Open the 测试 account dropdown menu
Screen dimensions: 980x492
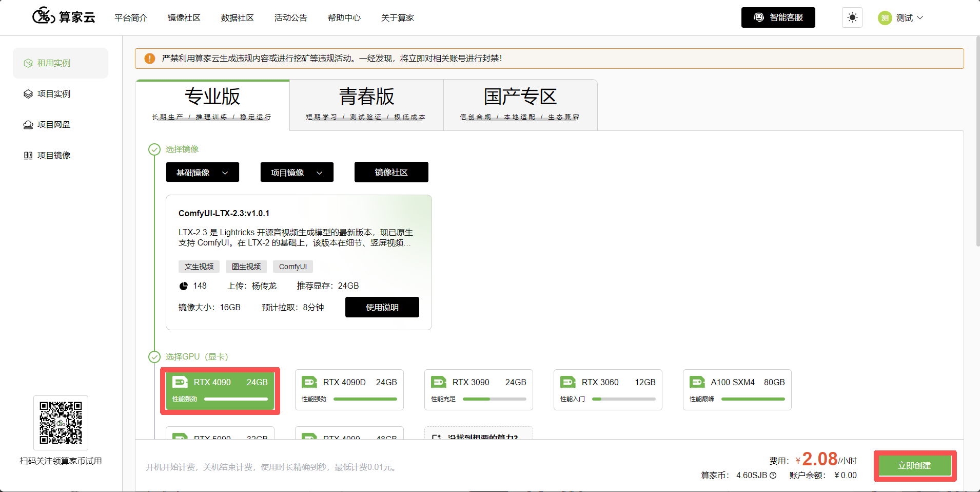coord(901,18)
